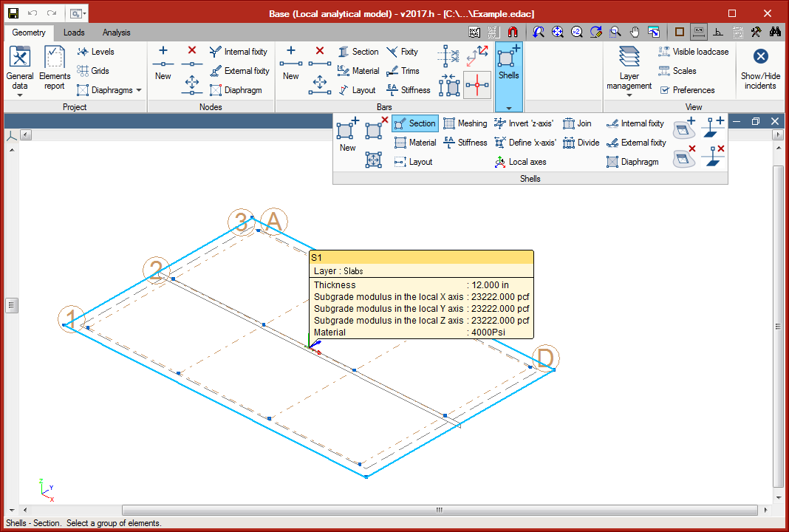The image size is (789, 532).
Task: Click the red magnet snap icon
Action: point(513,32)
